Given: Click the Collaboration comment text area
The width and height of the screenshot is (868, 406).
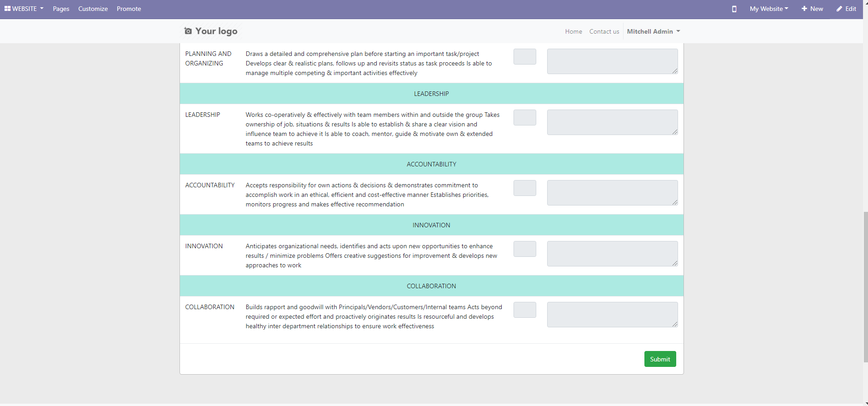Looking at the screenshot, I should 612,315.
